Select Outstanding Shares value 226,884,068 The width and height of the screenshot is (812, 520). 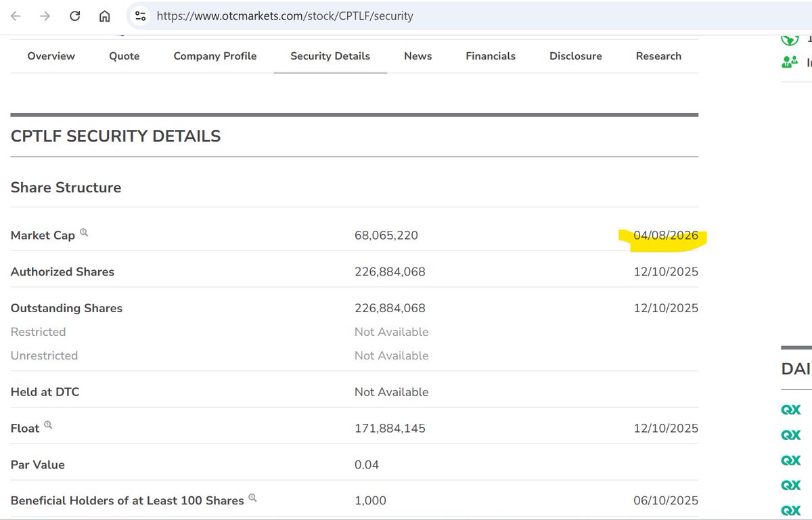390,308
